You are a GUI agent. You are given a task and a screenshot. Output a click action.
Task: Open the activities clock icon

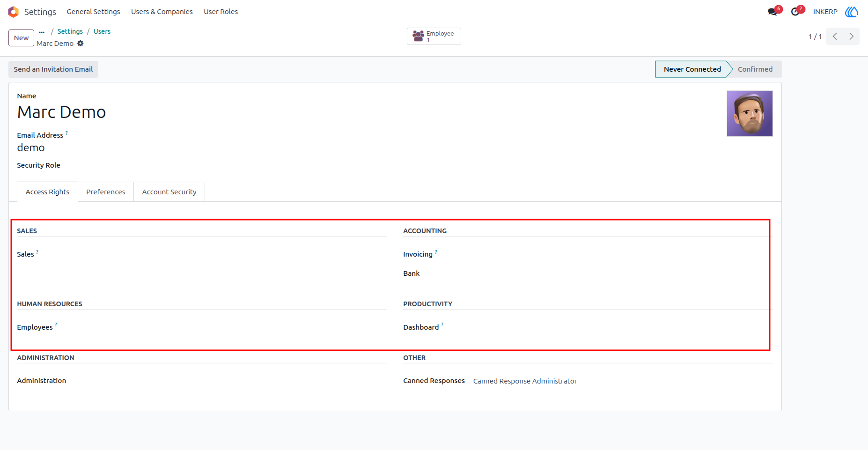(795, 12)
